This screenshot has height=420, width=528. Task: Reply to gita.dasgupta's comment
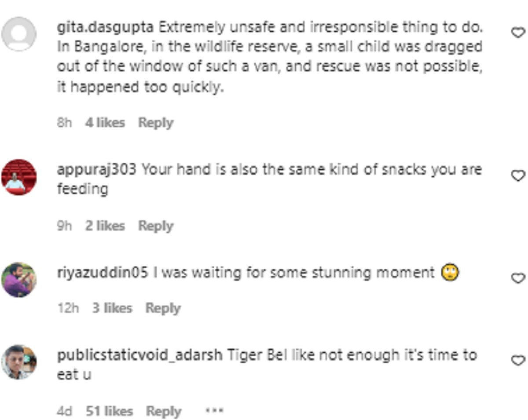click(156, 123)
